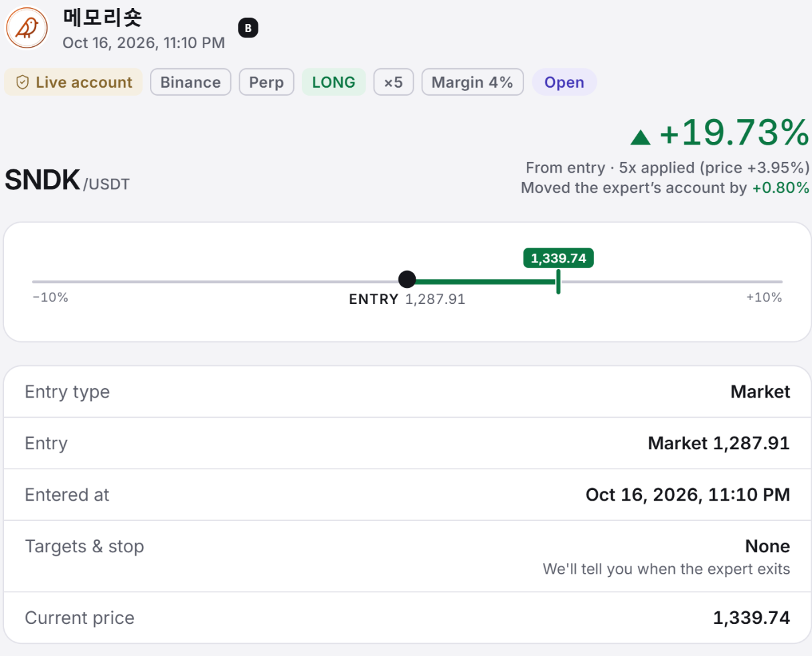The height and width of the screenshot is (656, 812).
Task: Click the green up-triangle gain icon
Action: click(641, 137)
